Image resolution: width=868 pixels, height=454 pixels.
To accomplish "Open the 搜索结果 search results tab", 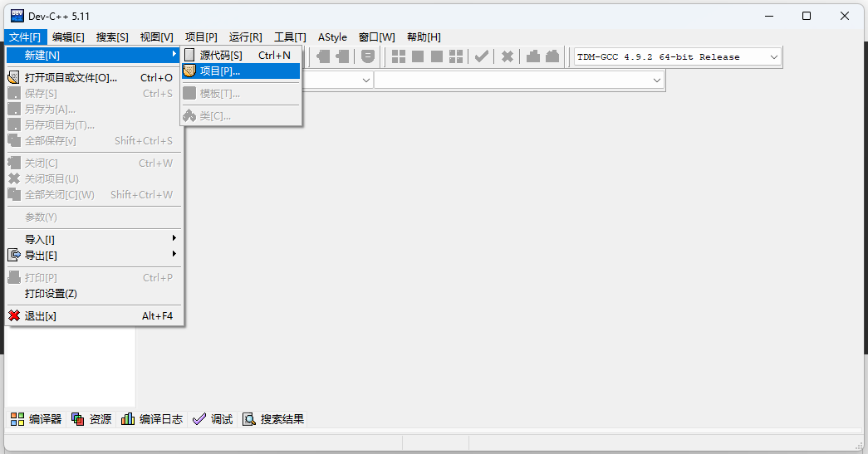I will point(273,419).
